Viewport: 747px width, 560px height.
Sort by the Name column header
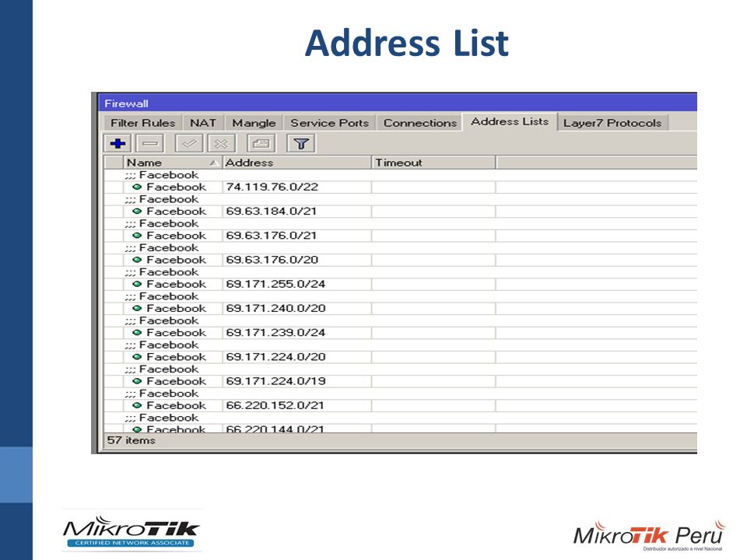[x=173, y=163]
